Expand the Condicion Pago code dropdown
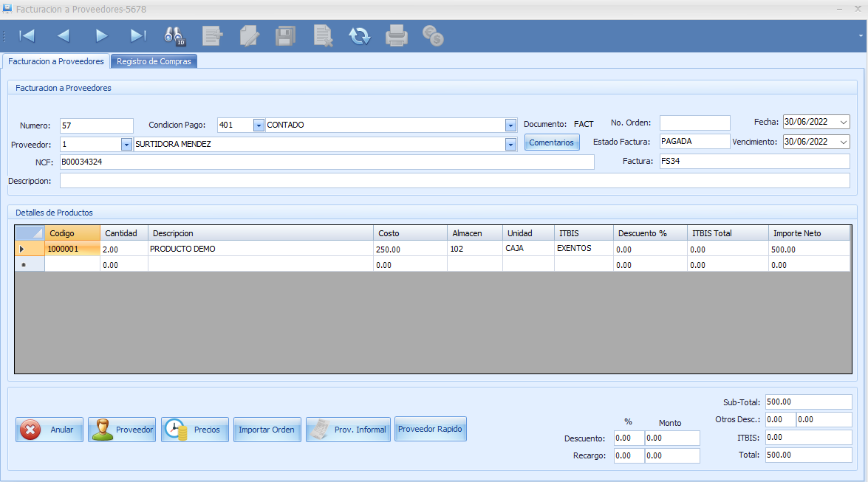This screenshot has width=868, height=482. pyautogui.click(x=259, y=125)
